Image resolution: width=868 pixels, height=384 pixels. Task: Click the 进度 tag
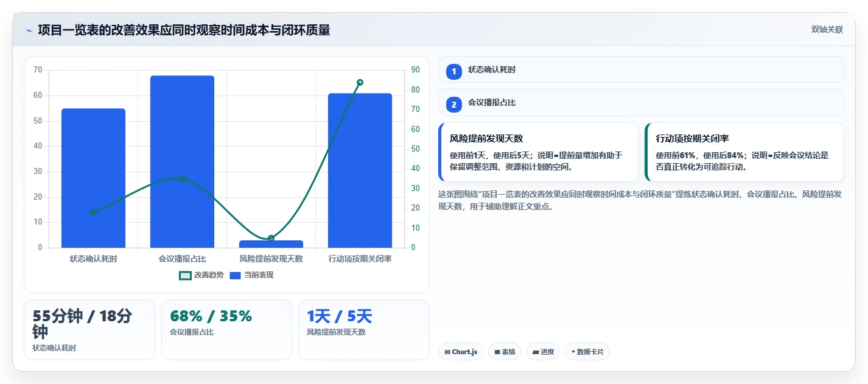click(543, 352)
